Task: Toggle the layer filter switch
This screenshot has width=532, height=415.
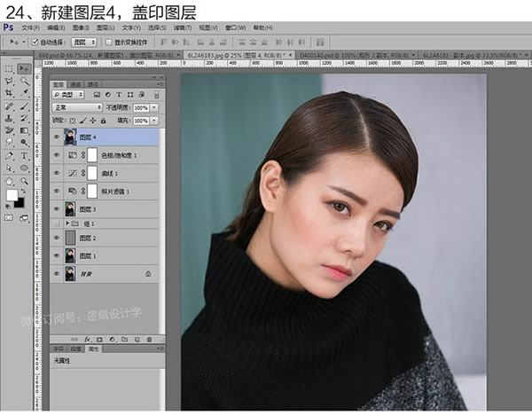Action: pos(156,95)
